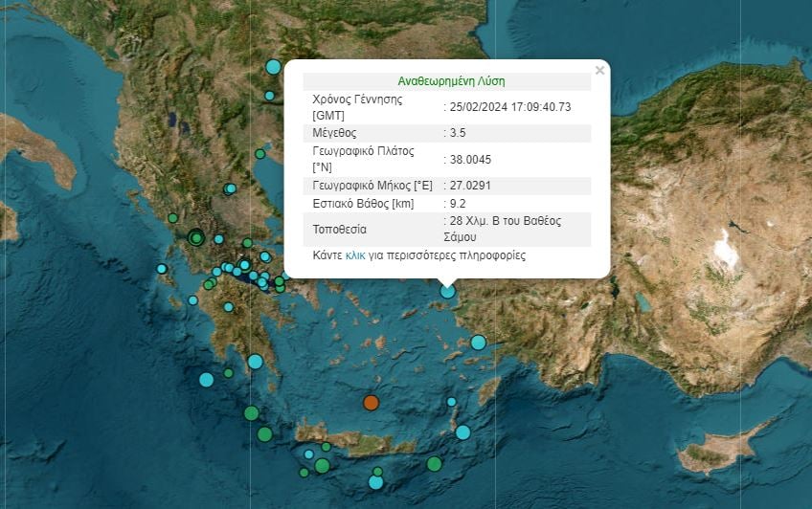Viewport: 812px width, 509px height.
Task: Click the magnitude value 3.5 in popup
Action: pos(458,133)
